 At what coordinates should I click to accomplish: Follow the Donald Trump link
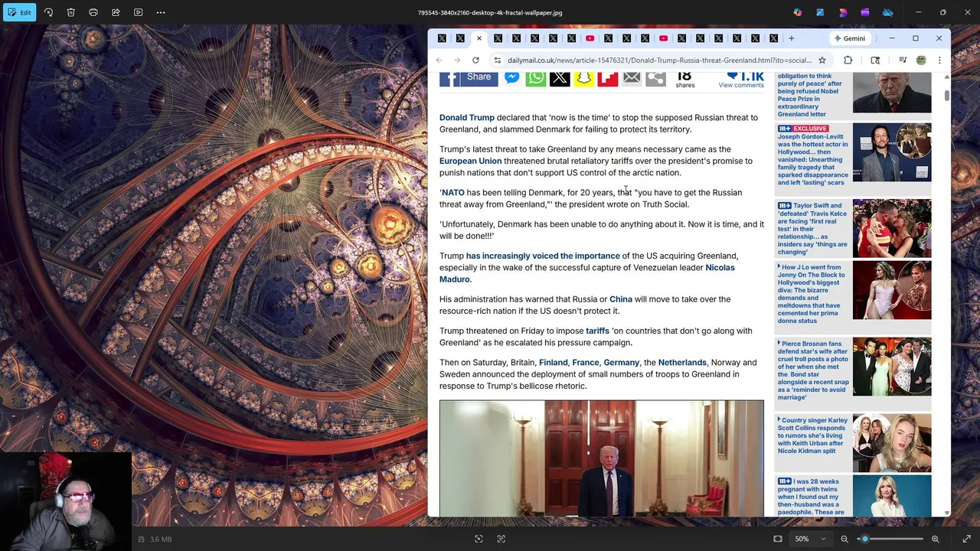tap(467, 117)
